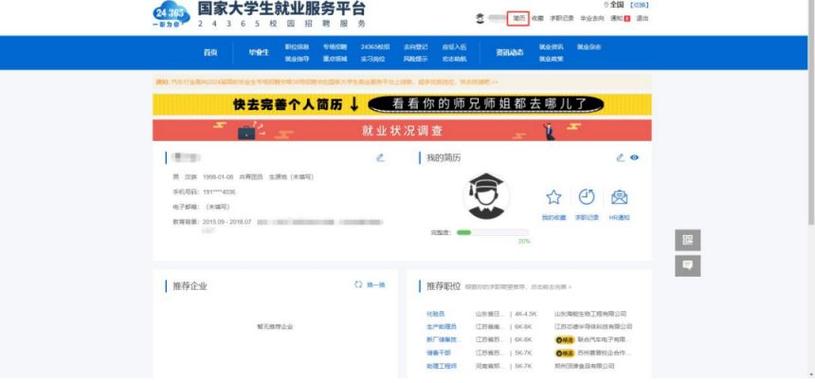
Task: Open 应征入伍 in navigation bar
Action: 454,47
